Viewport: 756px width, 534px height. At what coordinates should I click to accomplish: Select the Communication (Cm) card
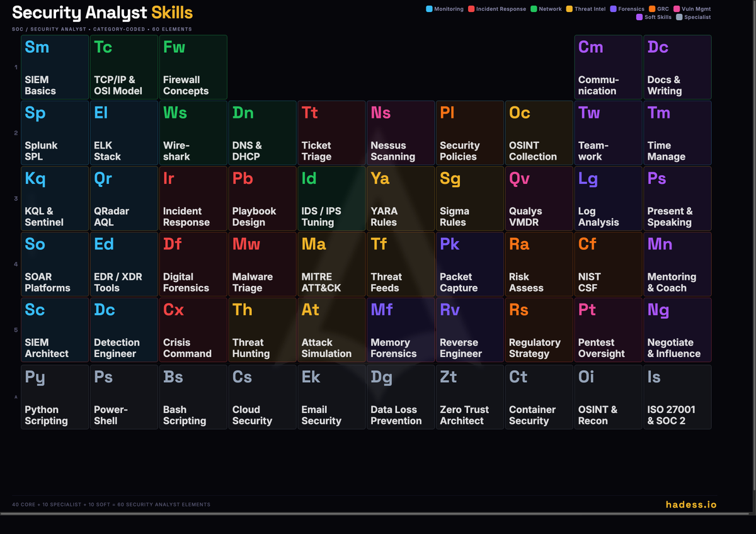[609, 67]
